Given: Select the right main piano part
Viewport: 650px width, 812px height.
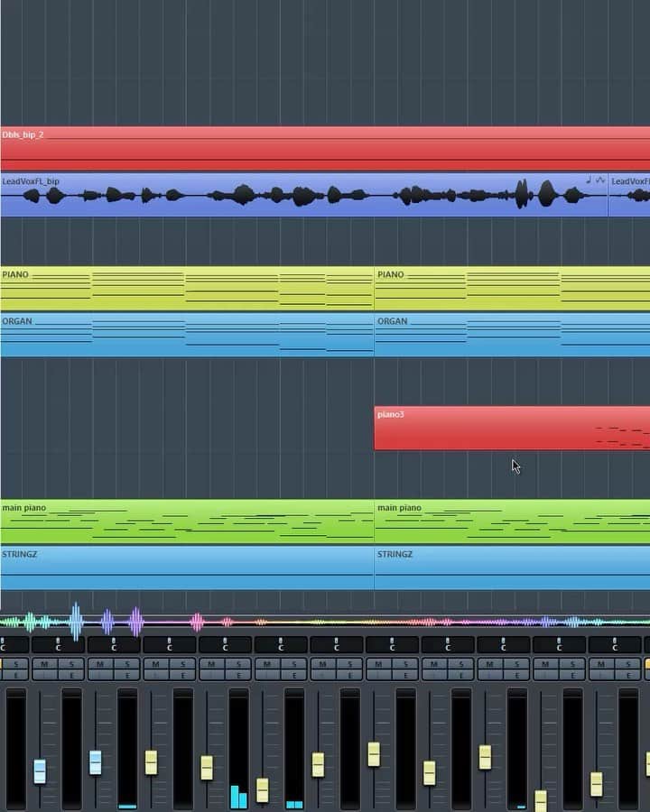Looking at the screenshot, I should [512, 521].
